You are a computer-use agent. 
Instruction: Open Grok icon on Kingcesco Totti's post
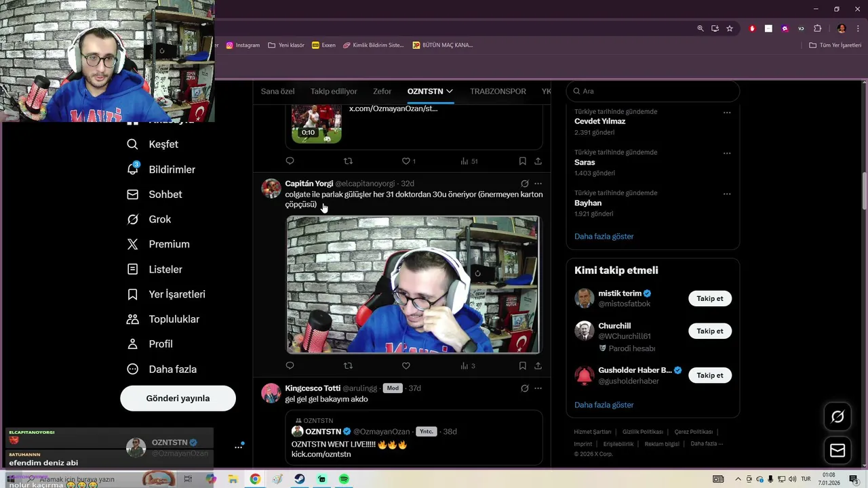pyautogui.click(x=524, y=388)
